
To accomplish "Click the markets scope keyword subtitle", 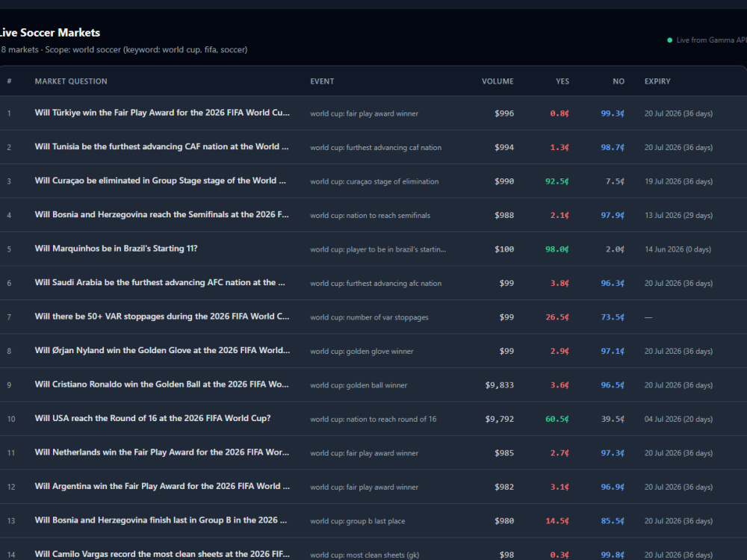I will point(124,49).
